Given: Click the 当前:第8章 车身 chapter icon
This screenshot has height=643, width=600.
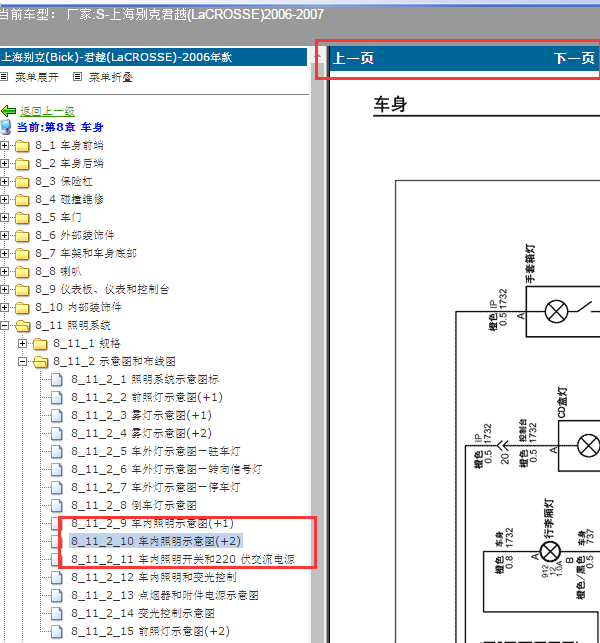Looking at the screenshot, I should coord(6,127).
